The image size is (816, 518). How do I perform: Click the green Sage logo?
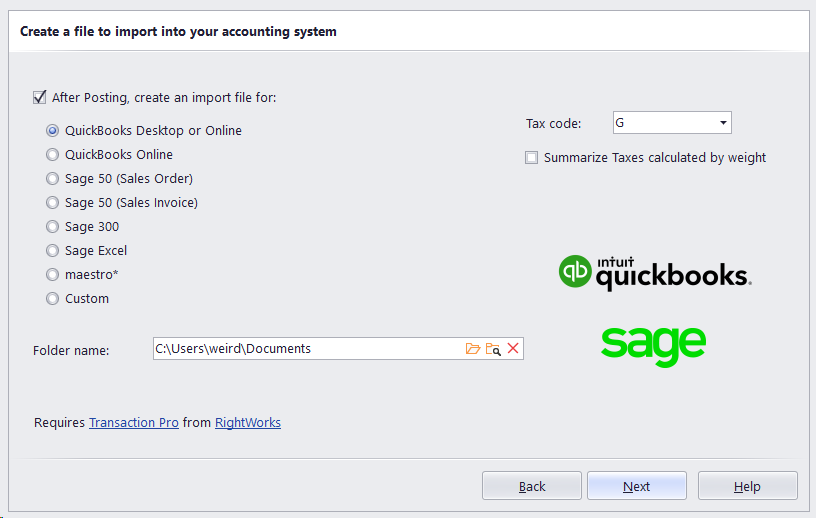(653, 345)
